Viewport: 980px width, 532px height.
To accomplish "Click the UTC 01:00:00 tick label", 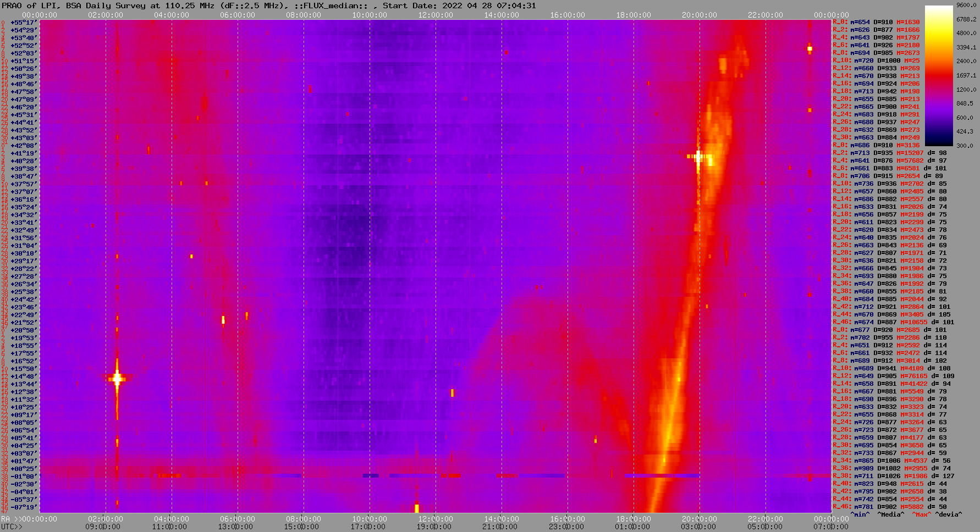I will click(632, 527).
